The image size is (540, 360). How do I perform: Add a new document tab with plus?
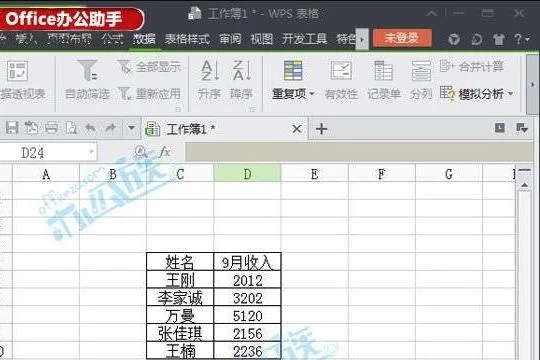(321, 129)
